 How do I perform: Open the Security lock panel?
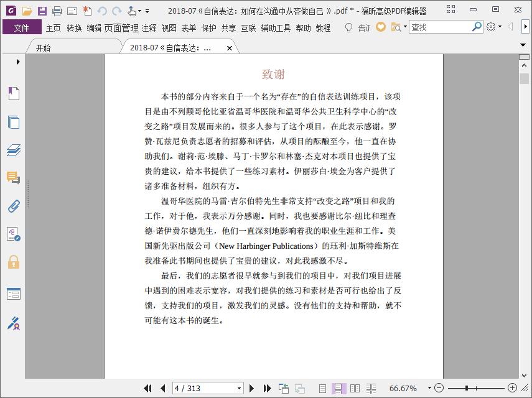[x=14, y=262]
